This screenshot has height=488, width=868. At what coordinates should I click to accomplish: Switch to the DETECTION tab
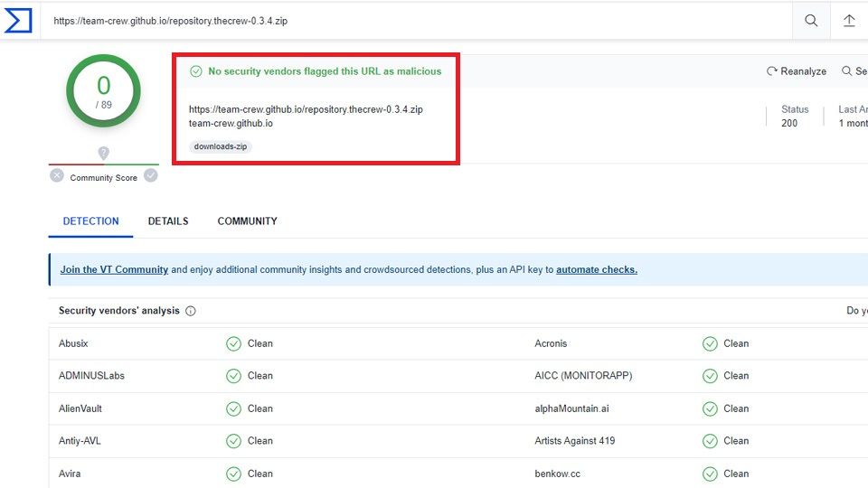(x=90, y=221)
